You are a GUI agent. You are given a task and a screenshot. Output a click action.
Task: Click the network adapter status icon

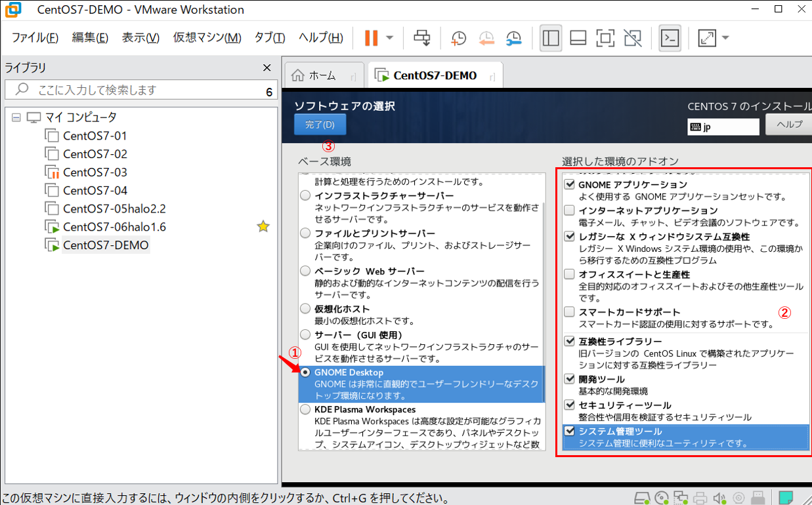click(x=681, y=497)
